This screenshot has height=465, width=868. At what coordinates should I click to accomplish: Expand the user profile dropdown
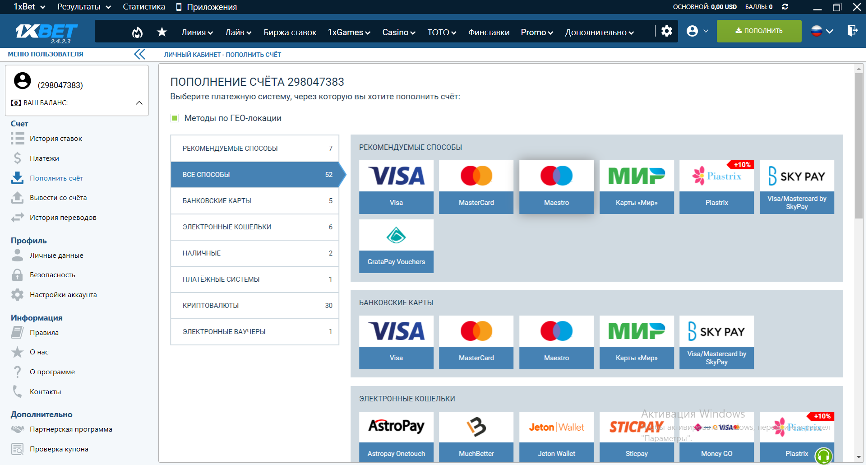coord(697,31)
